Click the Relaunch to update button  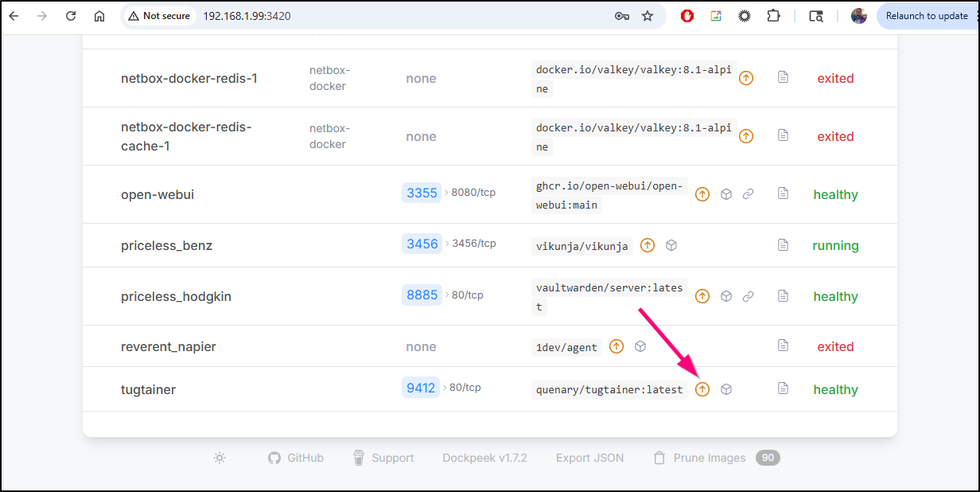(926, 16)
